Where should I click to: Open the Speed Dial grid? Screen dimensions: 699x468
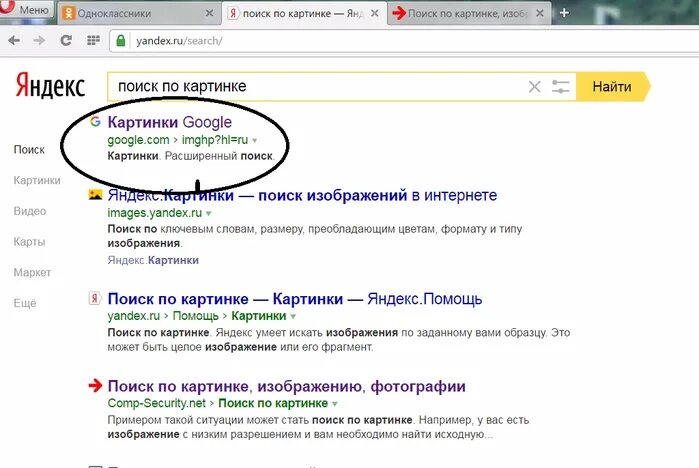(93, 41)
